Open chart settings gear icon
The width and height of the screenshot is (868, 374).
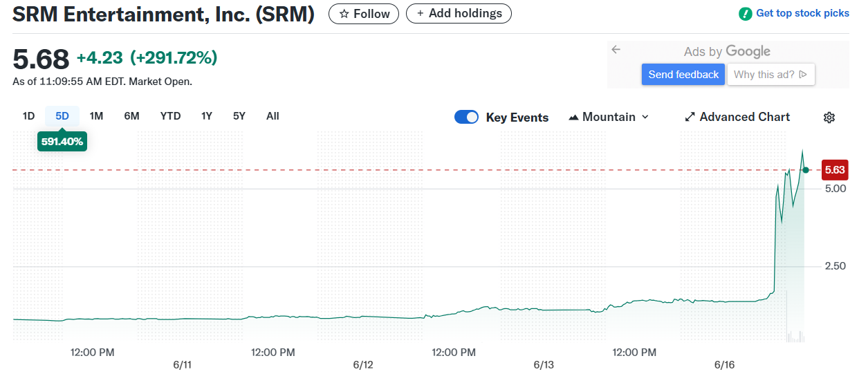point(829,118)
